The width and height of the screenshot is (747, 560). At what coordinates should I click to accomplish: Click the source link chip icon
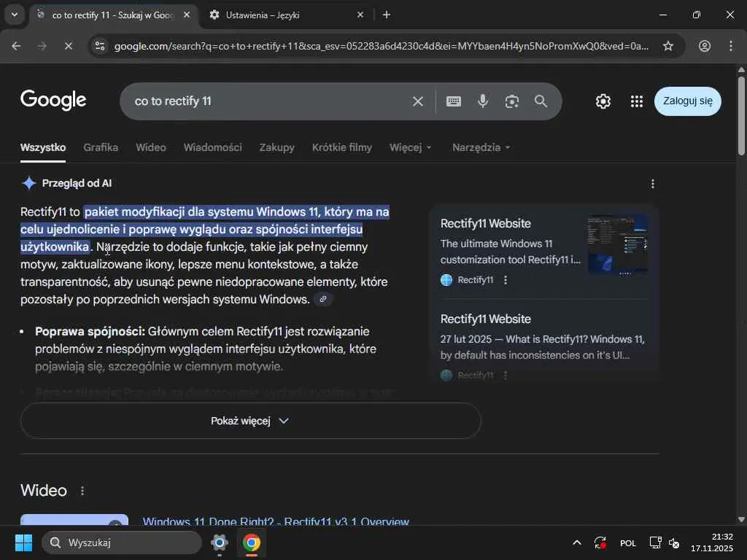coord(323,299)
